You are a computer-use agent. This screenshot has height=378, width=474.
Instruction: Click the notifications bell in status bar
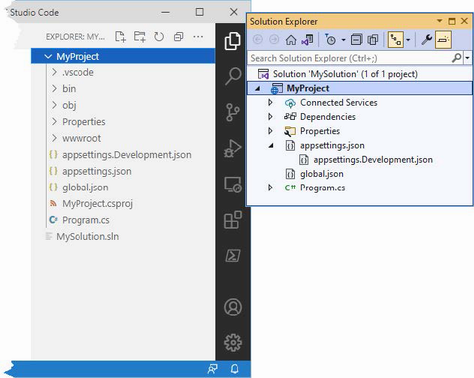tap(234, 369)
